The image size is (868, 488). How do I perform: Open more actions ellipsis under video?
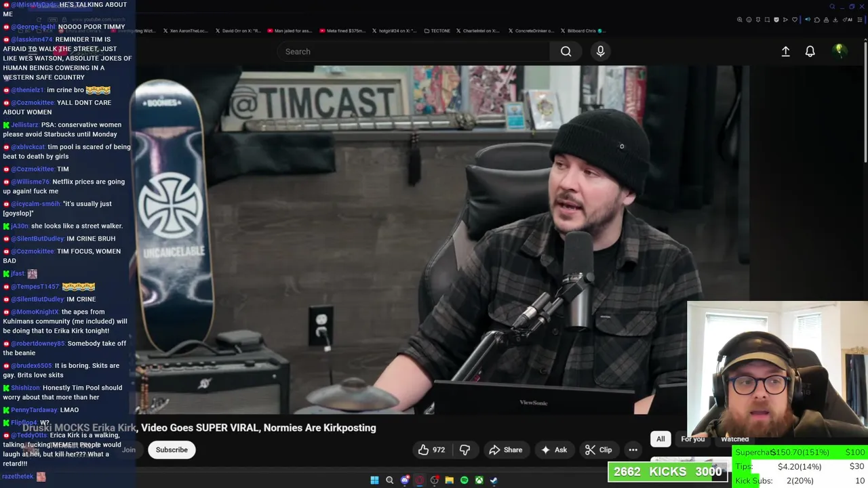click(633, 450)
